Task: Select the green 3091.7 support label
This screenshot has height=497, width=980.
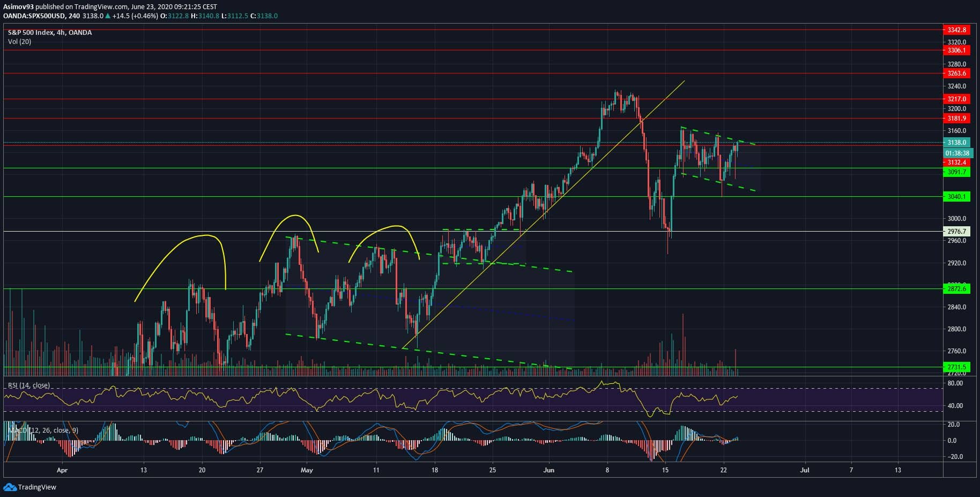Action: tap(956, 172)
